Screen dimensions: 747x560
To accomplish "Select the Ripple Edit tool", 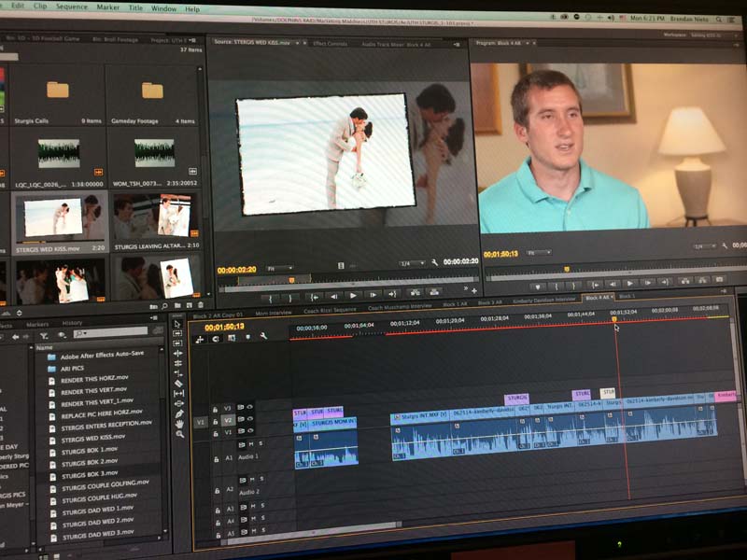I will click(x=178, y=354).
